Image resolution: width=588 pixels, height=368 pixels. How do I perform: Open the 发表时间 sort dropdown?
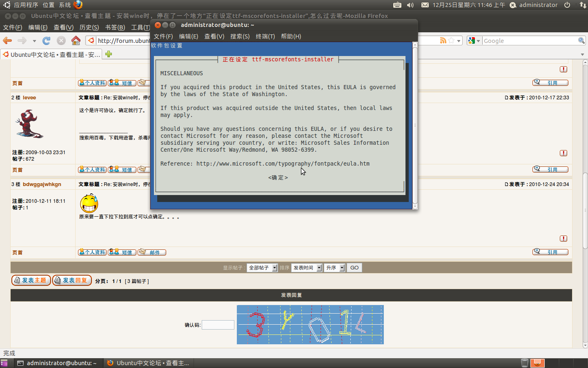coord(307,268)
